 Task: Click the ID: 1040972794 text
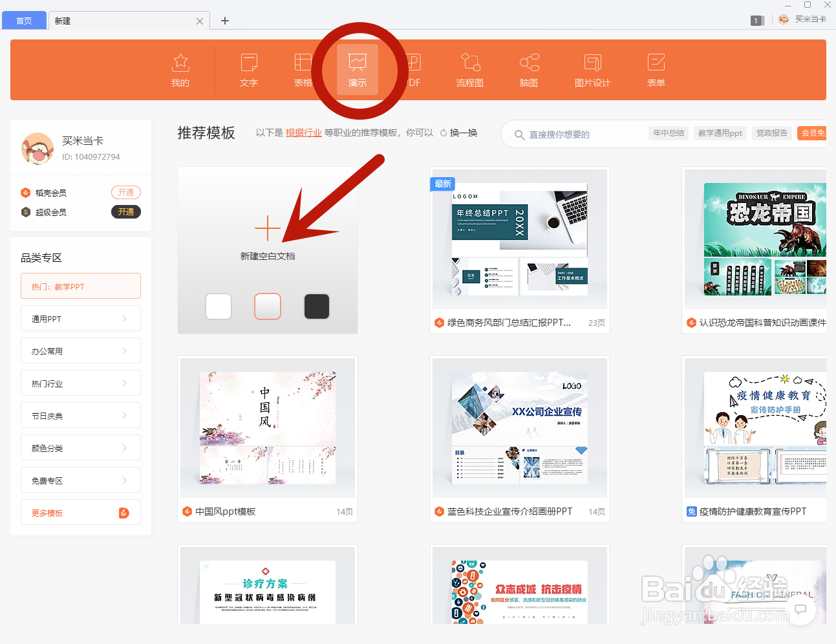pos(91,156)
